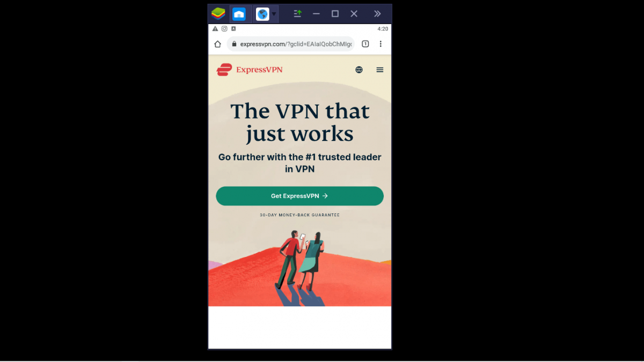This screenshot has width=644, height=362.
Task: Click the padlock icon in the address bar
Action: click(x=235, y=44)
